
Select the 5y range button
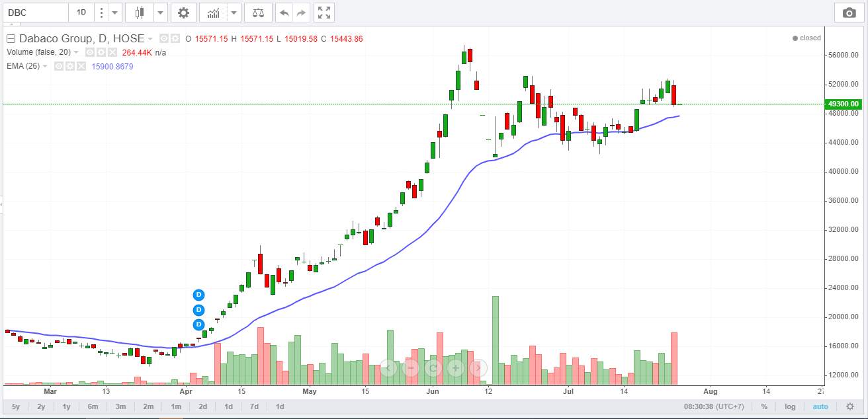click(x=15, y=406)
